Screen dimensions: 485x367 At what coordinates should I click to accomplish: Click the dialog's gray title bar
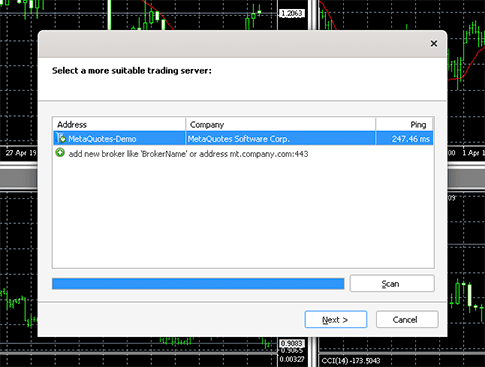(x=233, y=44)
